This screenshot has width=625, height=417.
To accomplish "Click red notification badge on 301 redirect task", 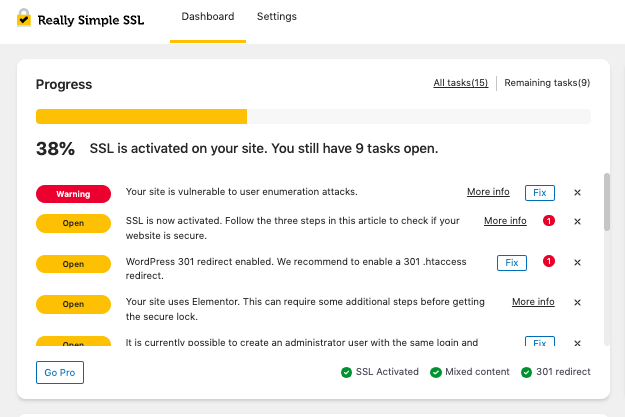I will click(x=549, y=261).
